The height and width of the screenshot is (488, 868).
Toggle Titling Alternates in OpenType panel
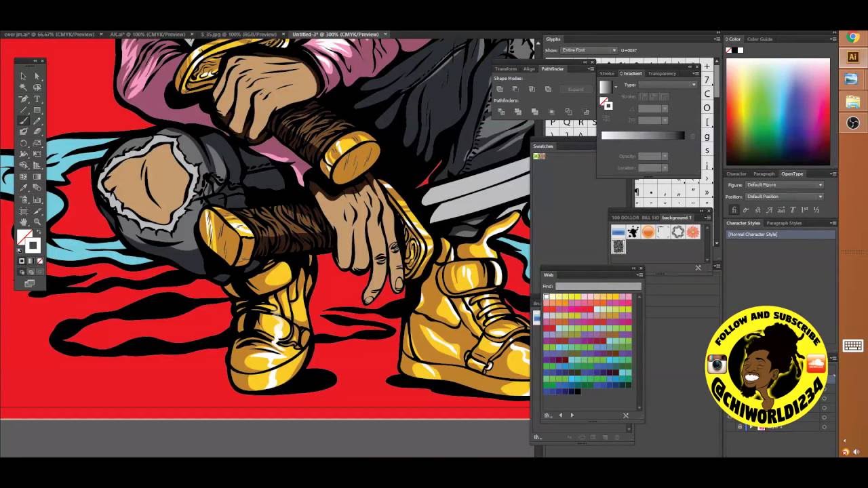(793, 210)
